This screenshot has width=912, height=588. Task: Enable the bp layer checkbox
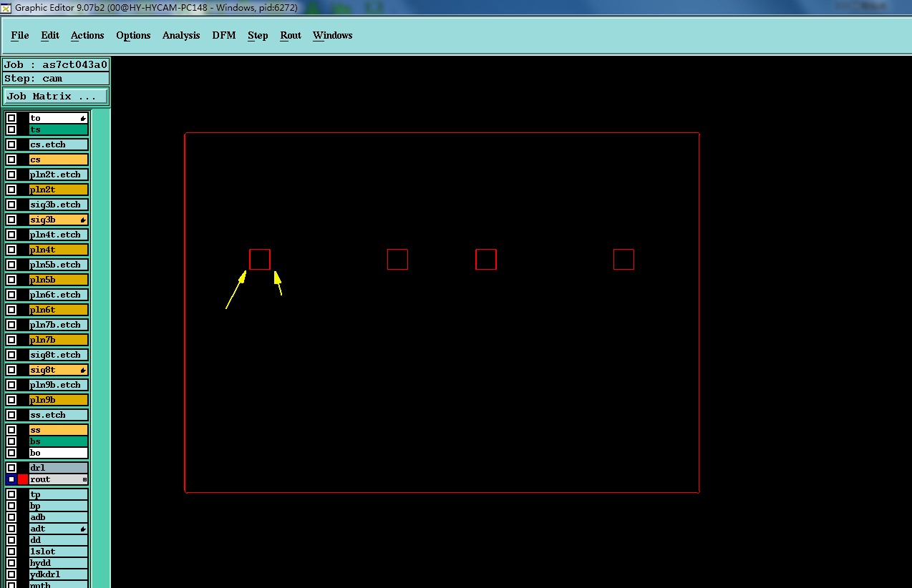coord(11,506)
